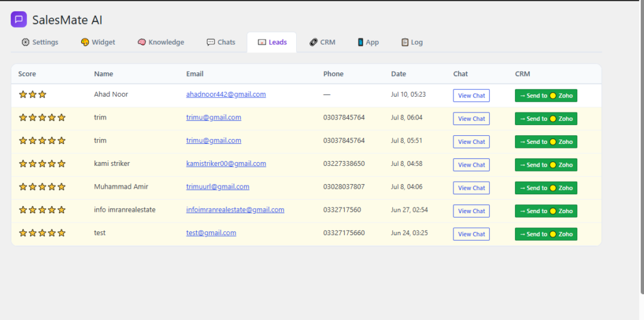Open the Log tab
This screenshot has width=644, height=320.
tap(412, 42)
